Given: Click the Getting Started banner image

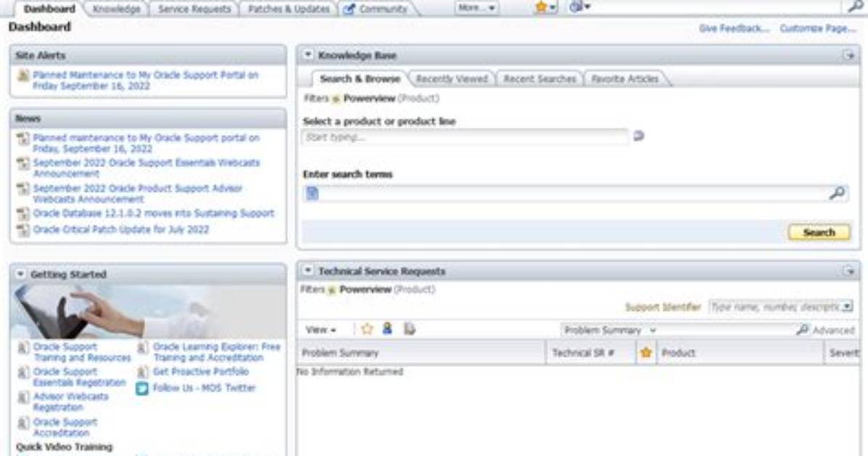Looking at the screenshot, I should coord(148,312).
